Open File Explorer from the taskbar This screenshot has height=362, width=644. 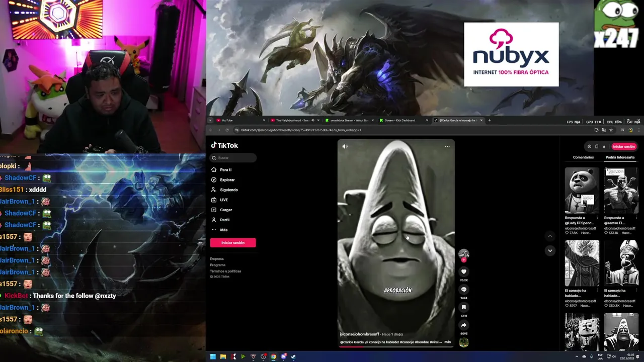click(223, 357)
